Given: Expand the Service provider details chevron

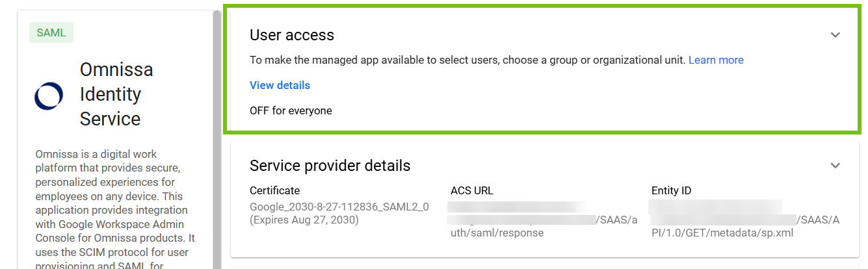Looking at the screenshot, I should click(835, 166).
